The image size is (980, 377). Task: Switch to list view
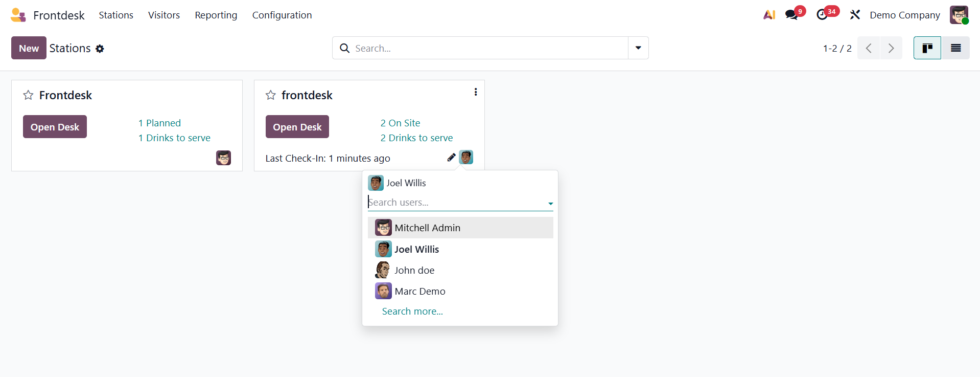955,48
